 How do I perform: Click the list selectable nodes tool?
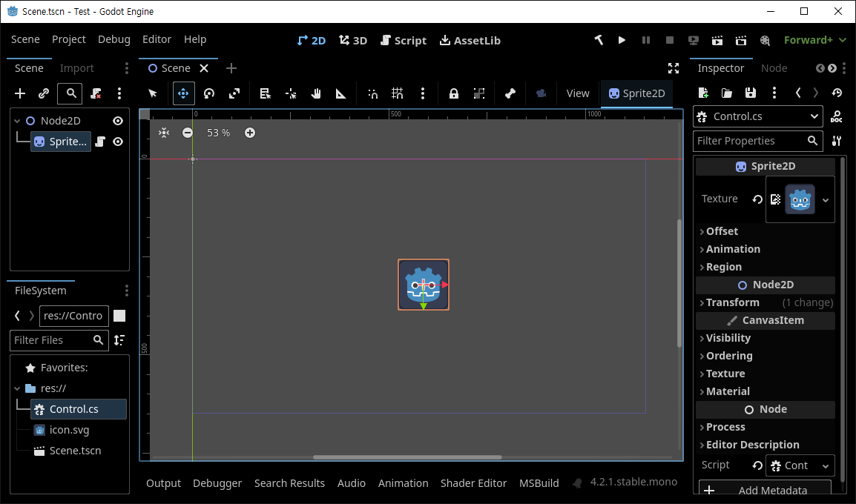[x=266, y=93]
